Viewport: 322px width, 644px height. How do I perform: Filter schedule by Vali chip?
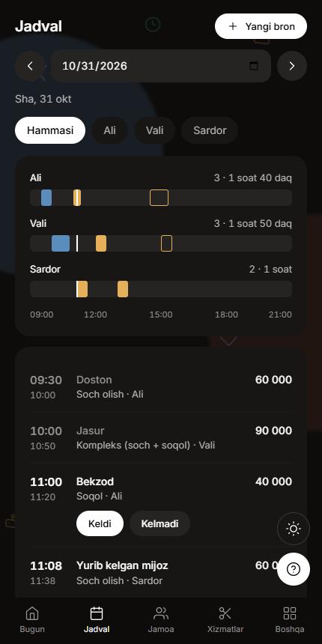[154, 130]
